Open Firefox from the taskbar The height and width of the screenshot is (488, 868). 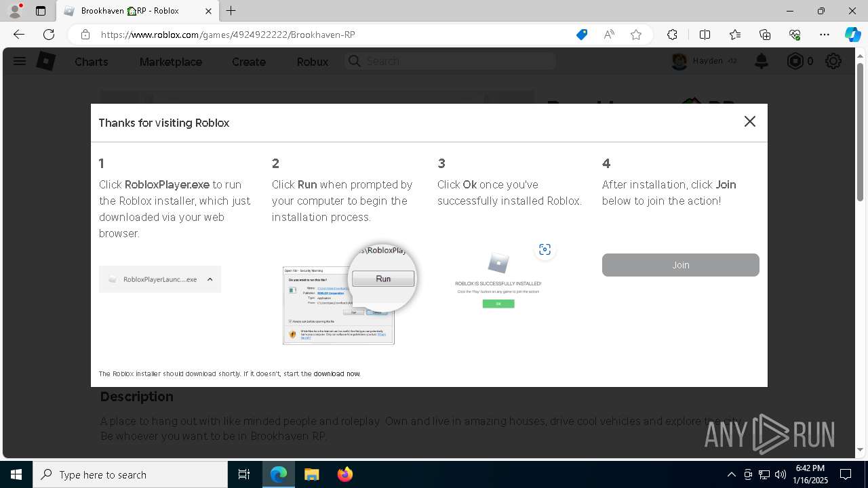344,474
